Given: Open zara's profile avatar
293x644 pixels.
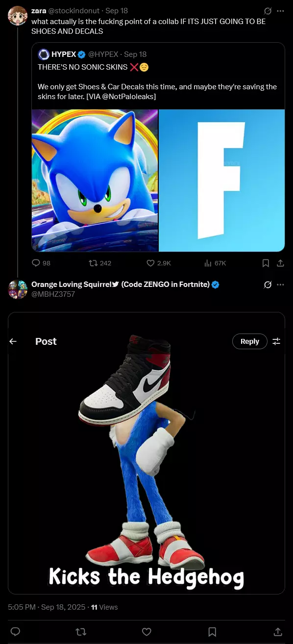Looking at the screenshot, I should coord(18,15).
